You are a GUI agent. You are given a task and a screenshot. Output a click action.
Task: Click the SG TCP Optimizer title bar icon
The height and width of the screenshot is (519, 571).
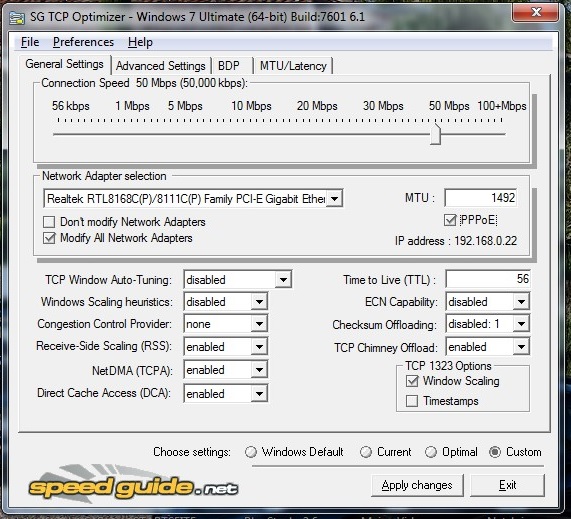click(16, 17)
